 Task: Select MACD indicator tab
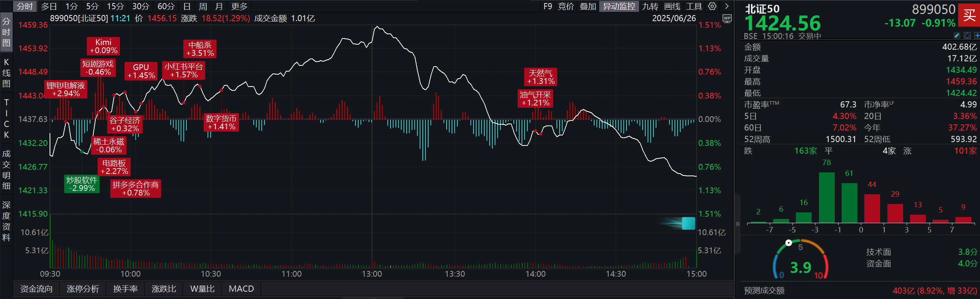pyautogui.click(x=241, y=289)
